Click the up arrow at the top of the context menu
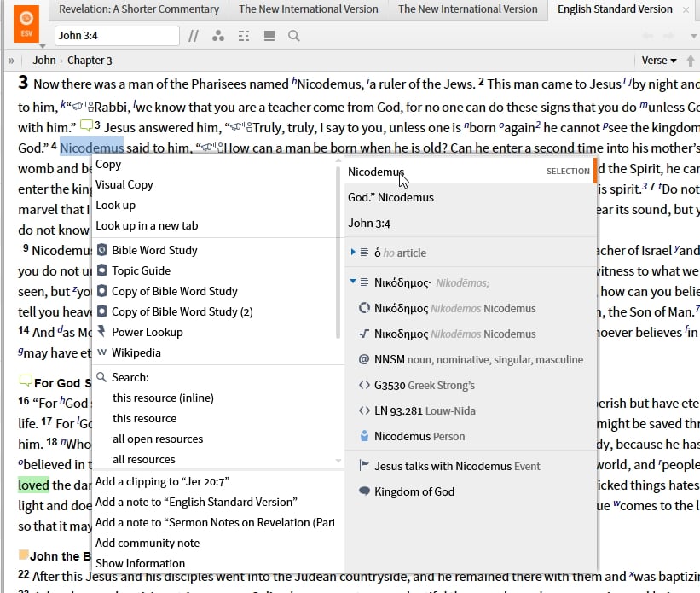700x593 pixels. [x=338, y=160]
